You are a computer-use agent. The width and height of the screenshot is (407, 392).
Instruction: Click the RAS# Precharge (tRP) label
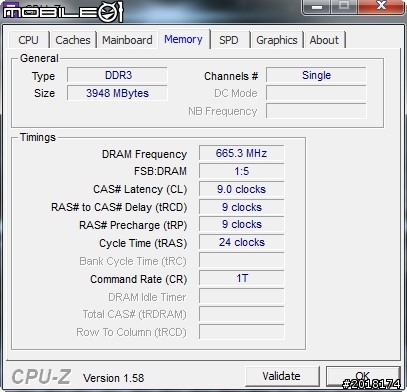133,225
